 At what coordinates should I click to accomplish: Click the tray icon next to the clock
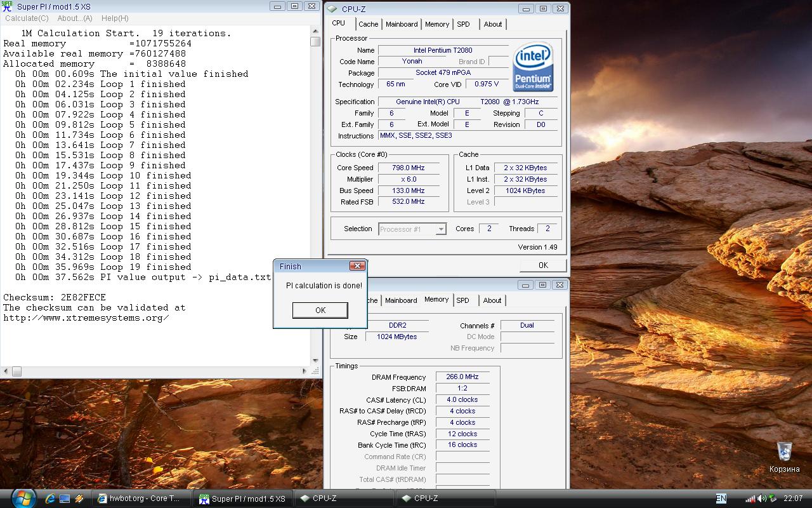(773, 498)
